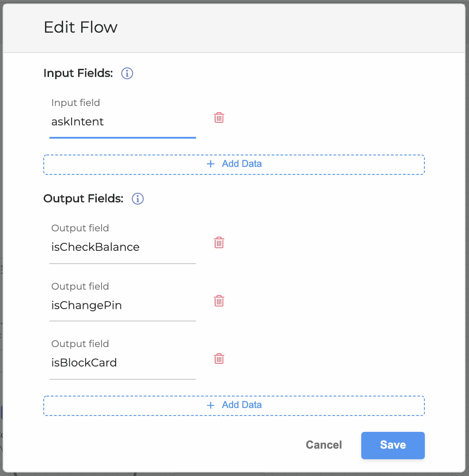Trash the isBlockCard output field
Image resolution: width=469 pixels, height=476 pixels.
219,359
